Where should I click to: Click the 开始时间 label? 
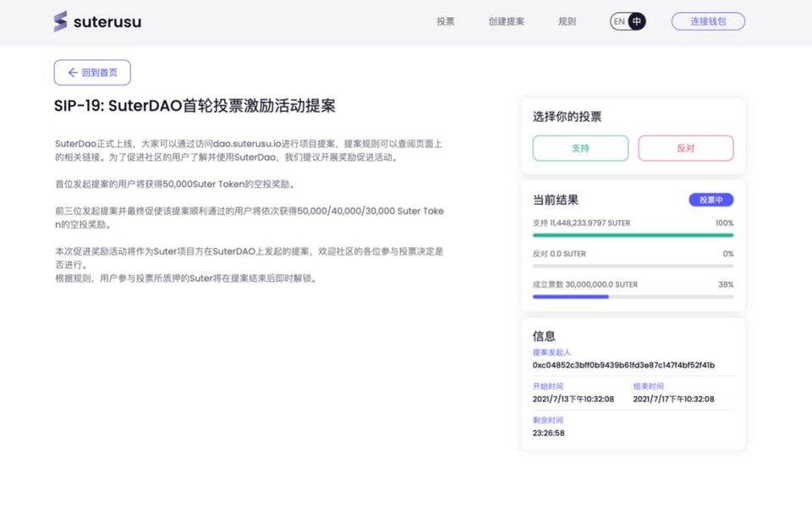coord(548,387)
